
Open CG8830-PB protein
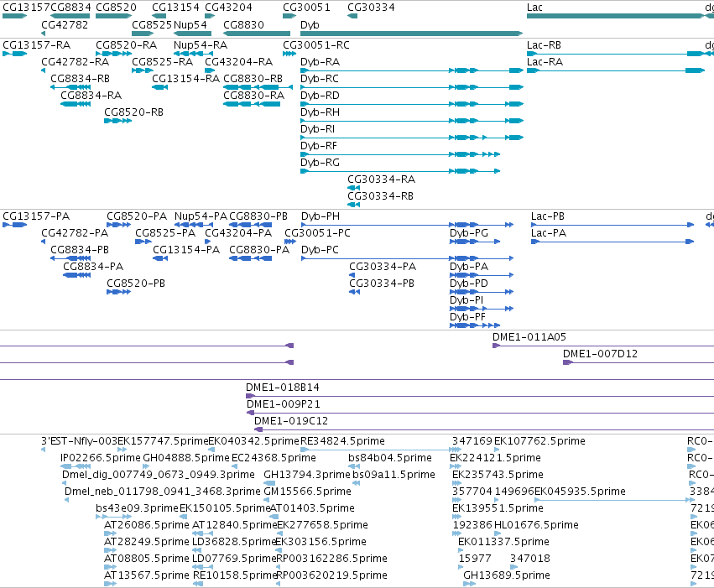[x=258, y=216]
